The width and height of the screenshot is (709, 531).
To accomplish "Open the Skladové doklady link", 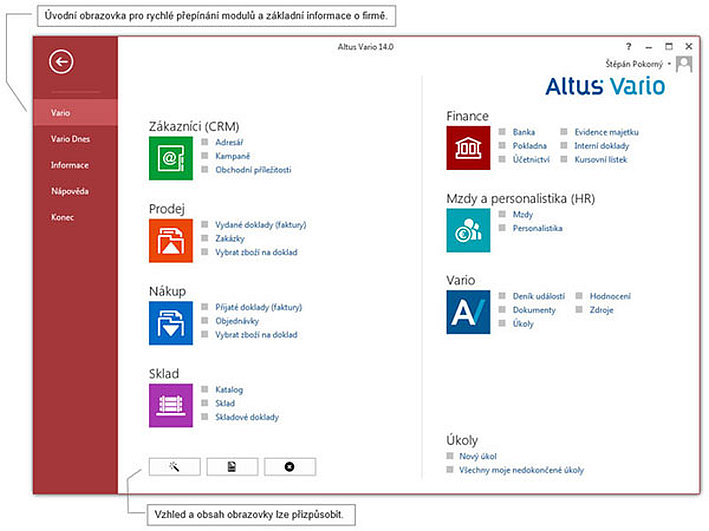I will (247, 417).
